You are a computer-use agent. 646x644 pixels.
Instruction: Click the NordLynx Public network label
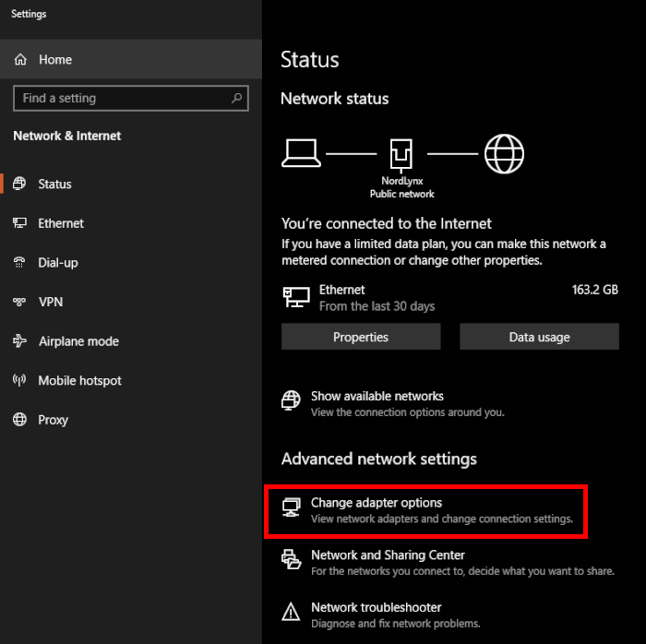coord(402,187)
